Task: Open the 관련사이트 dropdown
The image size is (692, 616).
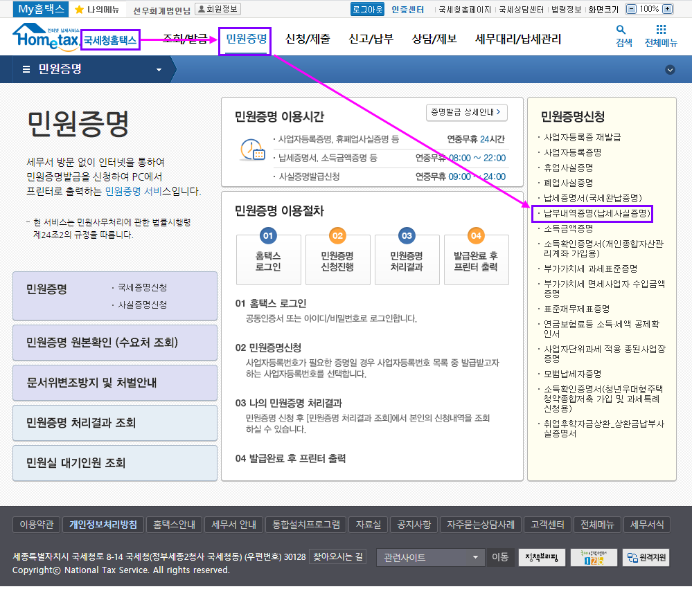Action: click(x=431, y=558)
